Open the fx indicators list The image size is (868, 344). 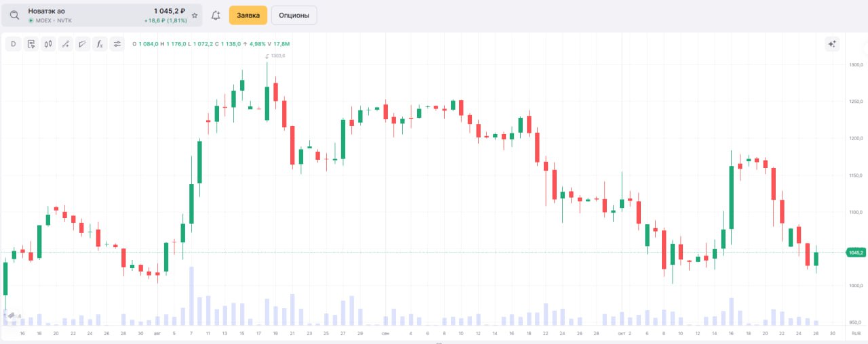(x=100, y=44)
